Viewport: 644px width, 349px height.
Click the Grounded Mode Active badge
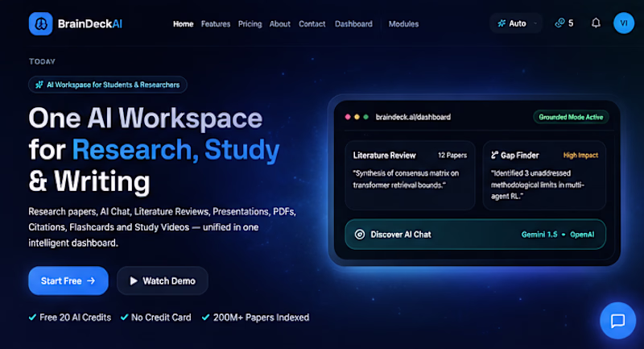pyautogui.click(x=571, y=117)
